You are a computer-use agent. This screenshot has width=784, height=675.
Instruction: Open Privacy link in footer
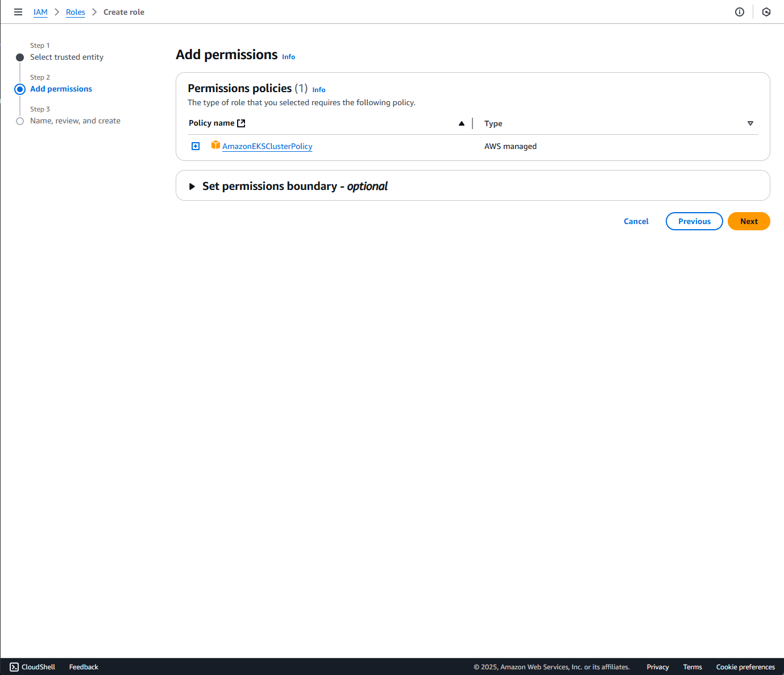point(658,667)
